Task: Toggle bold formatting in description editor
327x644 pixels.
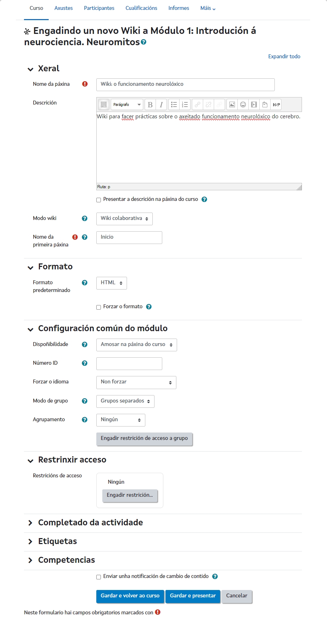Action: (x=150, y=105)
